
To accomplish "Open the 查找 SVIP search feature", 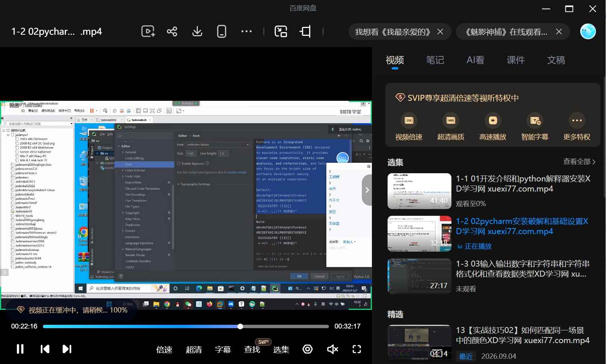I will (x=252, y=349).
